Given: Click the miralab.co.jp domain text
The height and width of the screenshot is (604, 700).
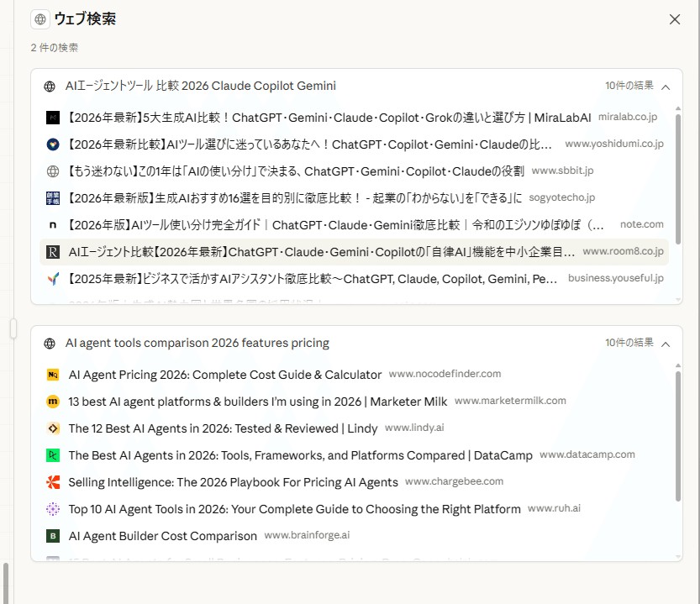Looking at the screenshot, I should click(x=627, y=117).
